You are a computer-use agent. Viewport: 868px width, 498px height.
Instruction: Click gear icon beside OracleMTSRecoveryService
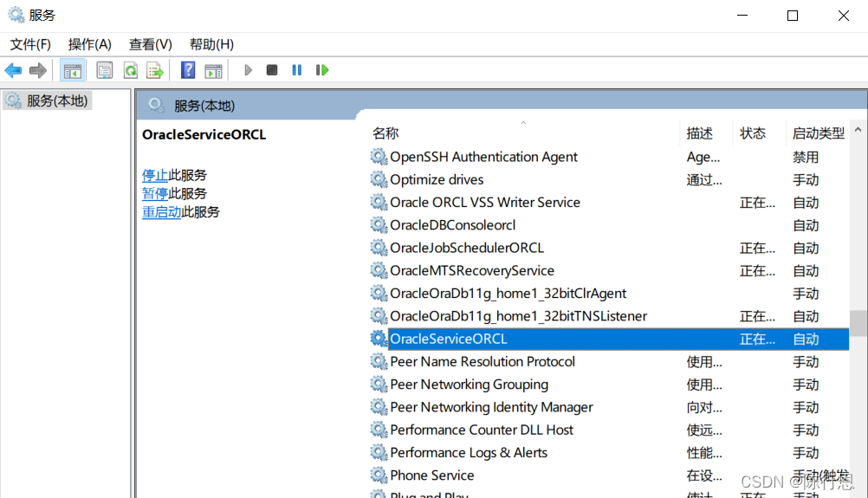click(x=379, y=270)
